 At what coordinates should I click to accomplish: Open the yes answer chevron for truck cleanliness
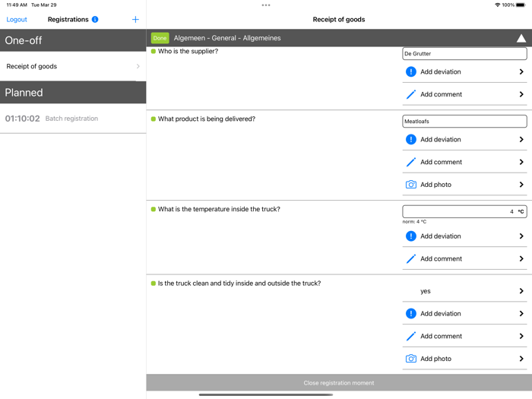[x=521, y=291]
